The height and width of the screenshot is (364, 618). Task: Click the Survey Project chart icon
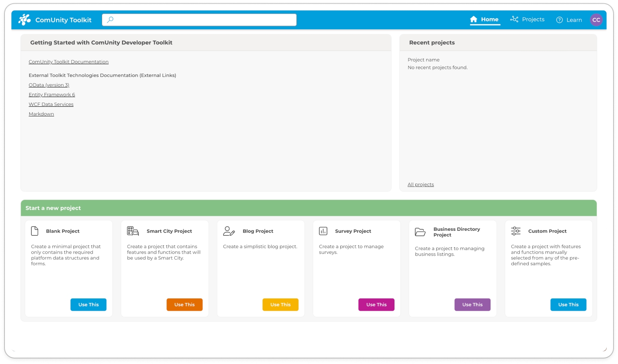pyautogui.click(x=323, y=231)
